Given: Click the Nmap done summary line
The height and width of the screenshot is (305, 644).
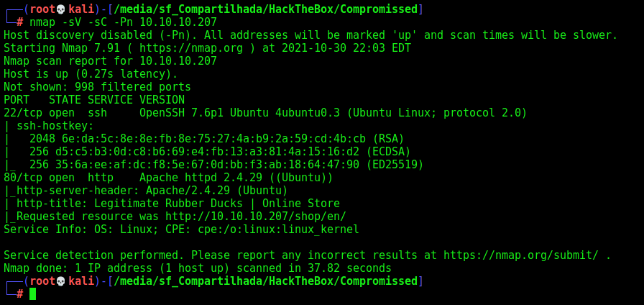Looking at the screenshot, I should 198,268.
